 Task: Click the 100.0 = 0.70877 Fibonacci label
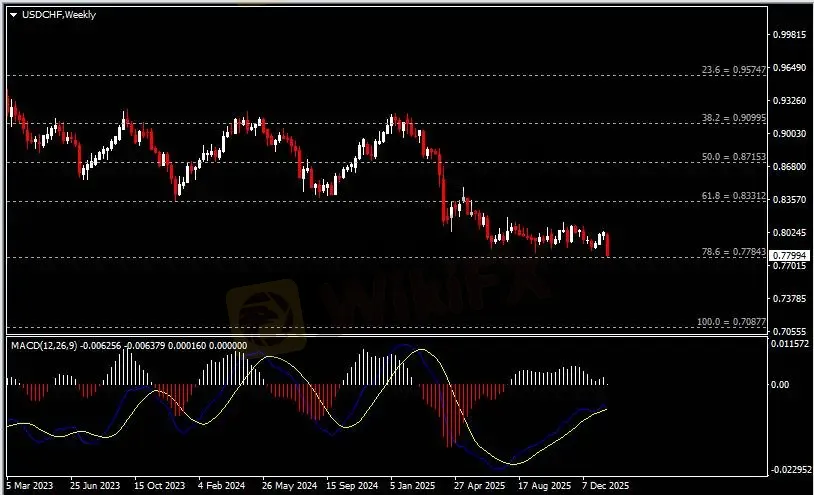pos(730,322)
